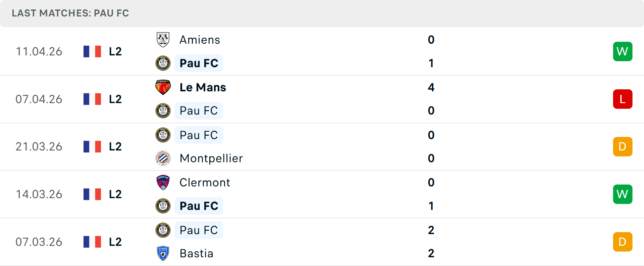
Task: Click D badge for Montpellier match
Action: coord(623,147)
